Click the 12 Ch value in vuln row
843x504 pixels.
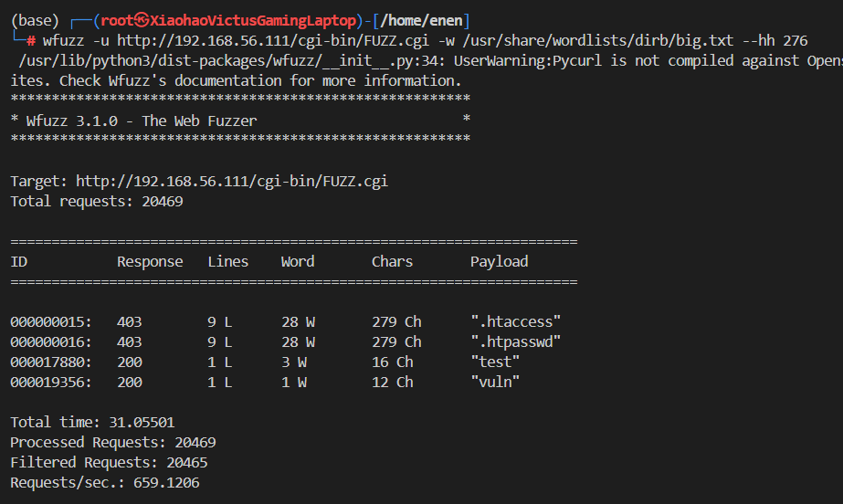(393, 383)
